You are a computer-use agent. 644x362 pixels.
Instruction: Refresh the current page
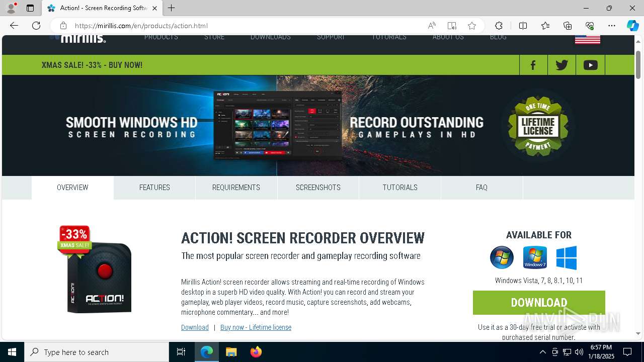coord(36,26)
